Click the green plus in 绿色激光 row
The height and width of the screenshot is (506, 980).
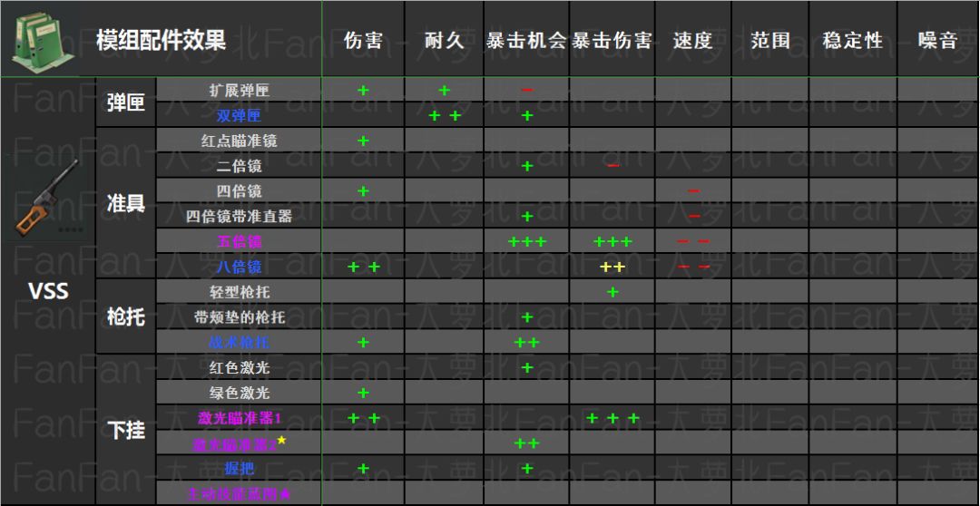363,393
